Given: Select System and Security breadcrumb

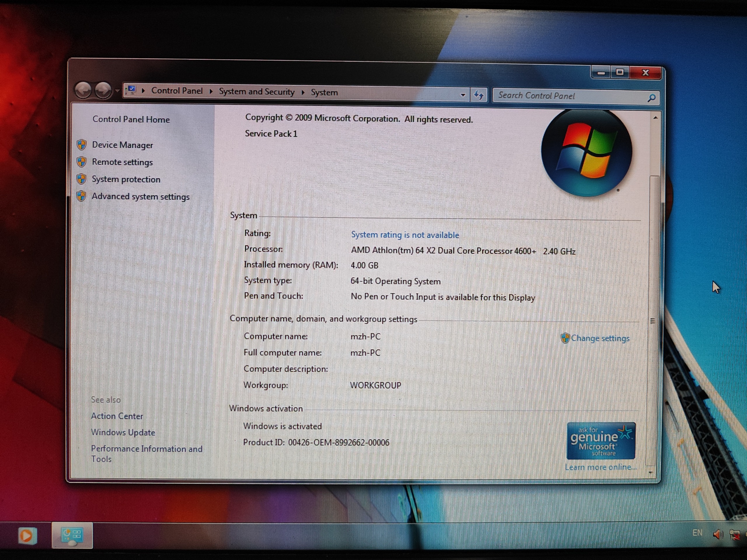Looking at the screenshot, I should tap(257, 92).
